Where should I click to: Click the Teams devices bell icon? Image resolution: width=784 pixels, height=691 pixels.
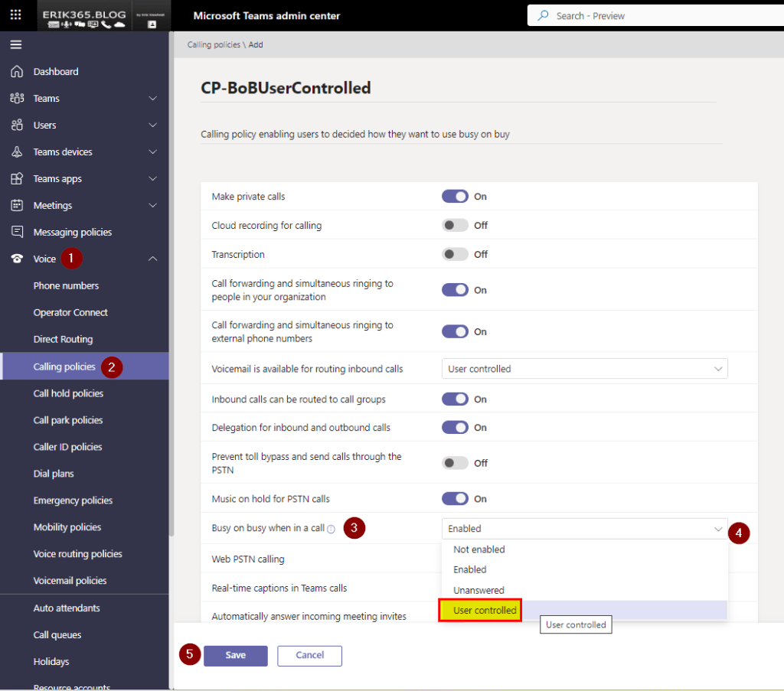pos(17,152)
